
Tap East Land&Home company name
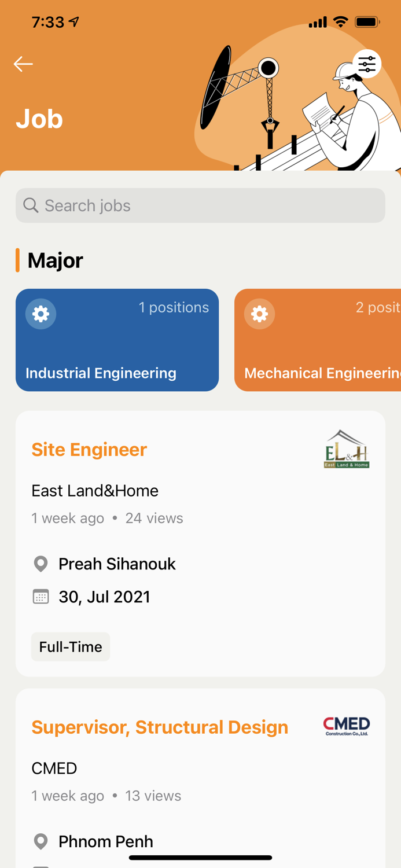point(95,490)
